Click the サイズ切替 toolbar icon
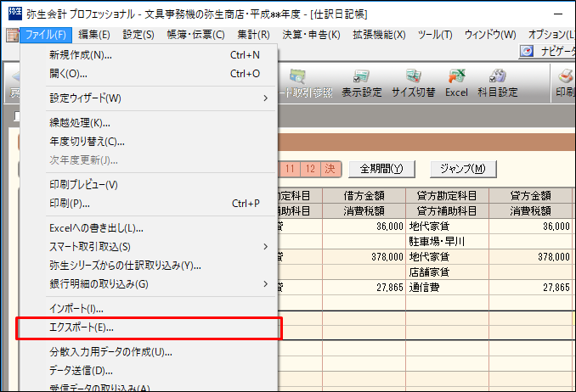Image resolution: width=576 pixels, height=392 pixels. [413, 83]
